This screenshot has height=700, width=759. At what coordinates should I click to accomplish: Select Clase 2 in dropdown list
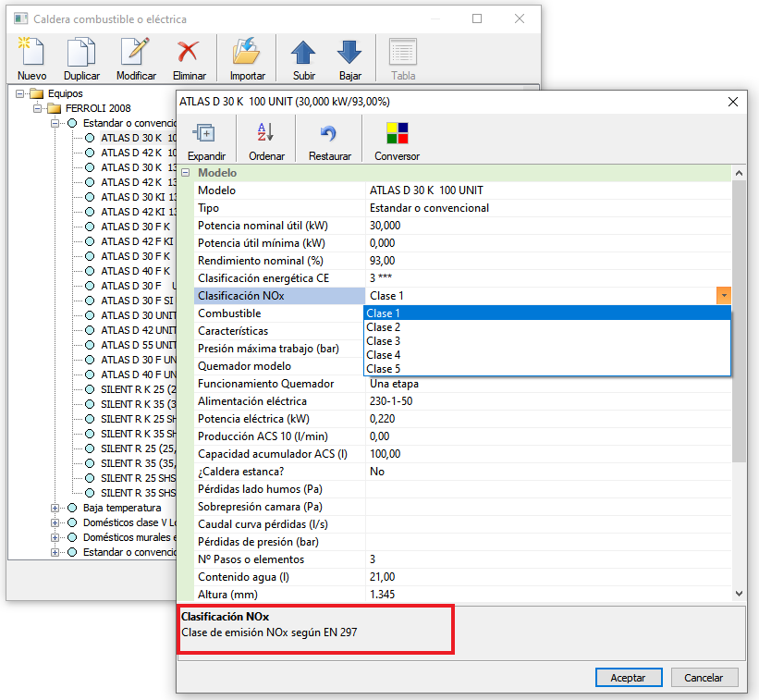[x=547, y=327]
